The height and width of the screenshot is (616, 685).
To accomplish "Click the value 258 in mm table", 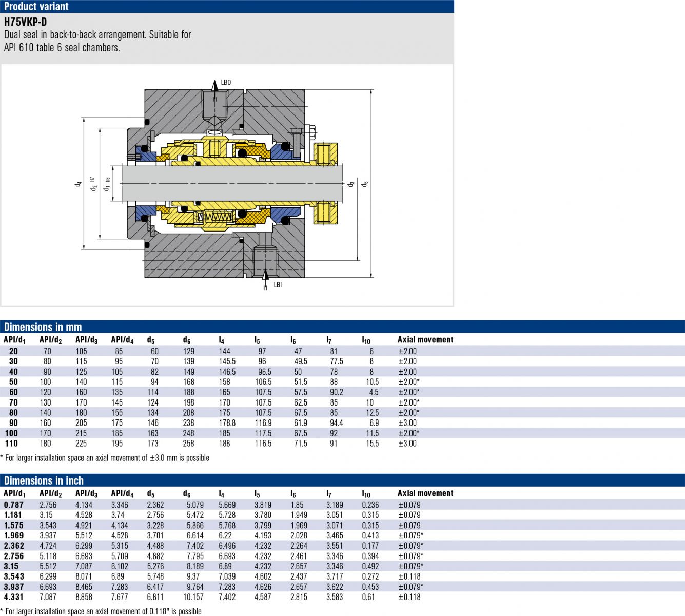I will (189, 444).
